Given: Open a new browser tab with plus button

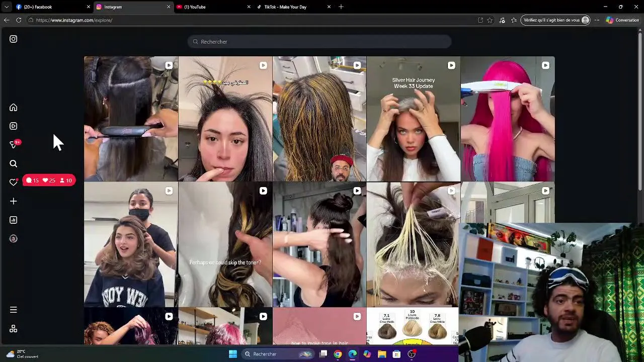Looking at the screenshot, I should 341,7.
